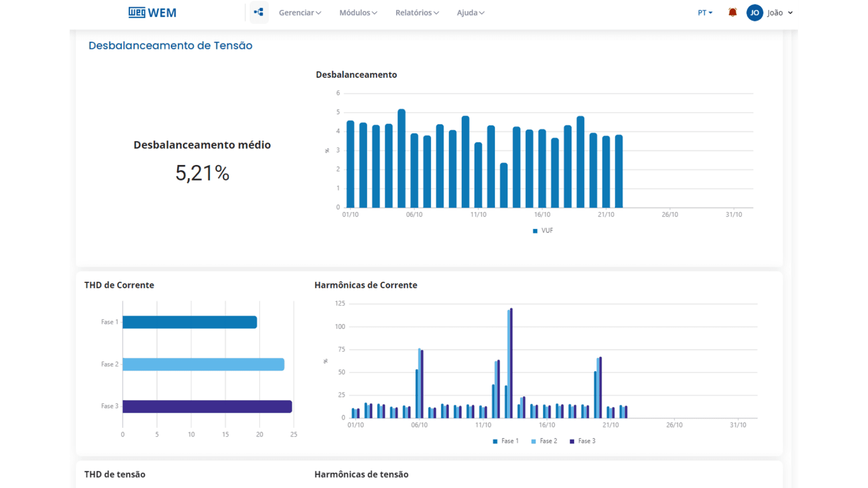This screenshot has height=488, width=868.
Task: Open the Ajuda menu
Action: point(470,13)
